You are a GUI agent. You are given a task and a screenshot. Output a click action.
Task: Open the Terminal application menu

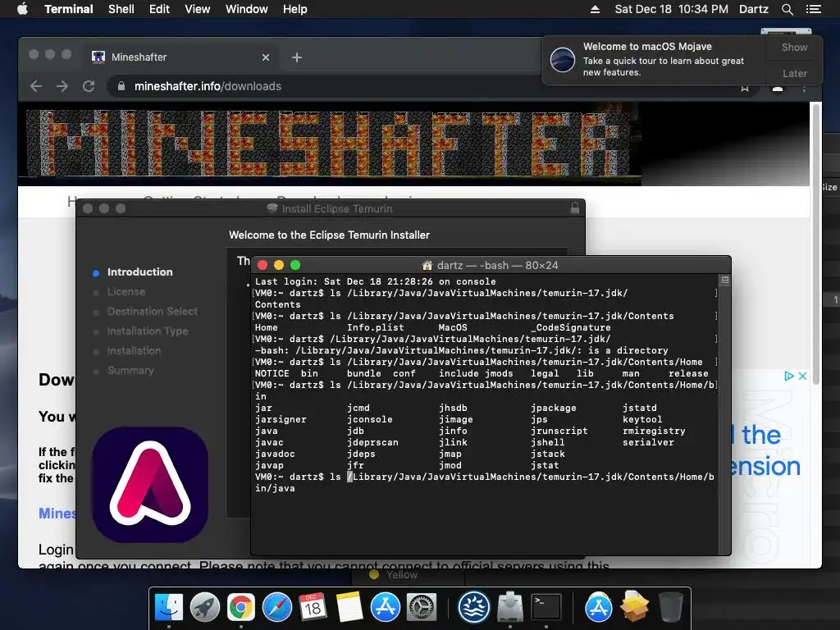coord(69,9)
